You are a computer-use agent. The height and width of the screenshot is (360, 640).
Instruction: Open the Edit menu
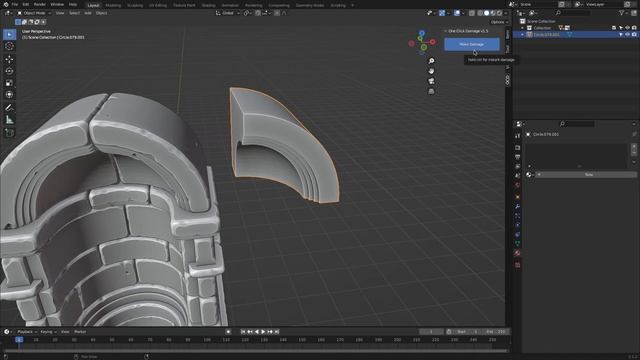pyautogui.click(x=26, y=4)
